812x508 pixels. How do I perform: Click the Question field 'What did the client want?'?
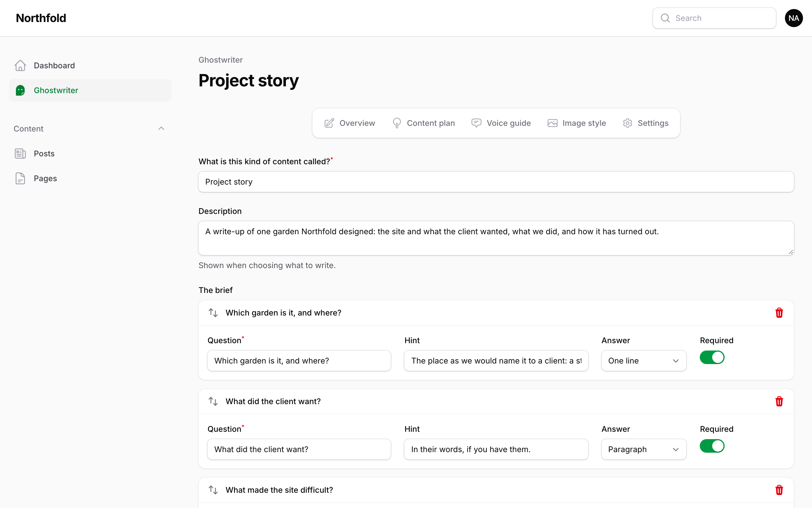tap(299, 450)
